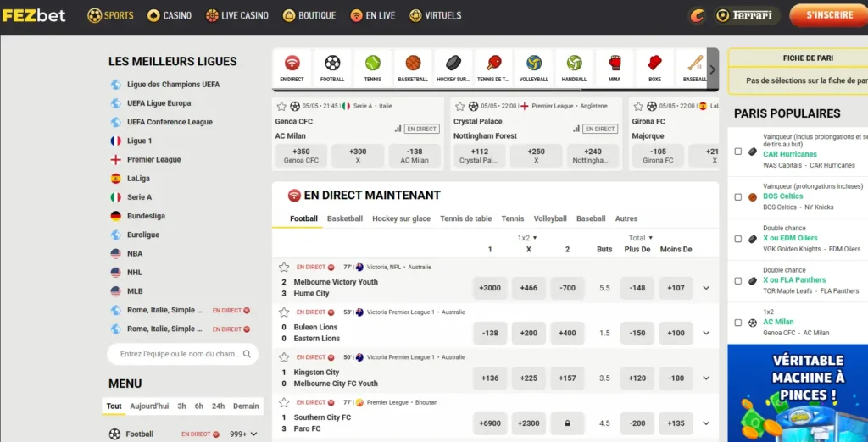
Task: Open stats icon for Genoa vs Milan
Action: 398,129
